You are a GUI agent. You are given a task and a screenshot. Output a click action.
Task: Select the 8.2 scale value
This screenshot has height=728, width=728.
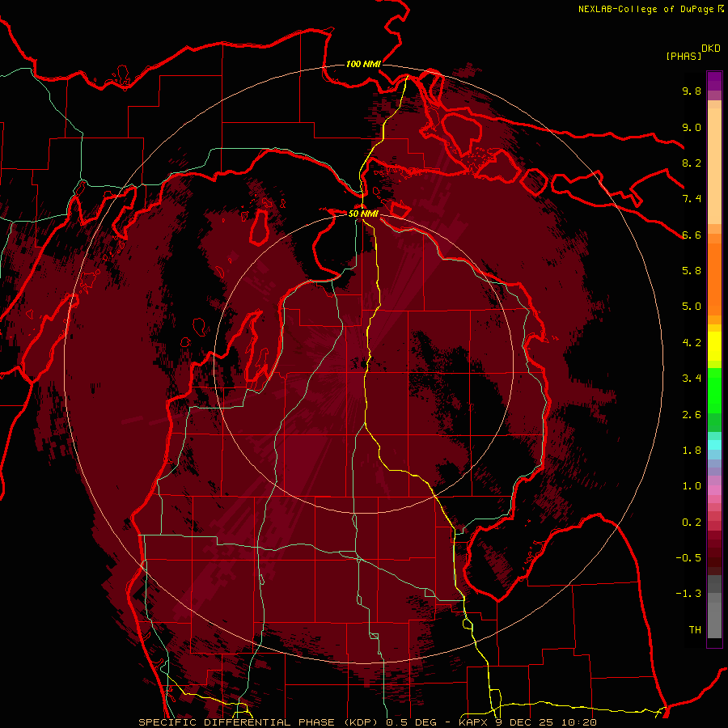coord(692,163)
